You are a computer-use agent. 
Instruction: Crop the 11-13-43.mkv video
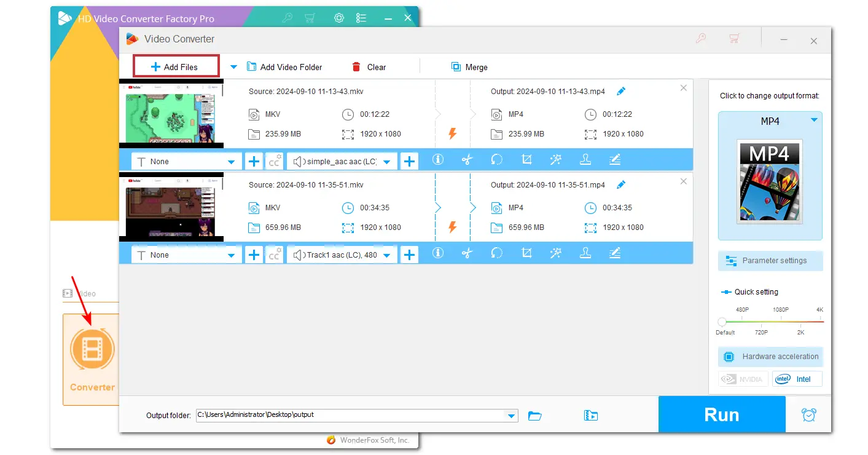tap(526, 160)
